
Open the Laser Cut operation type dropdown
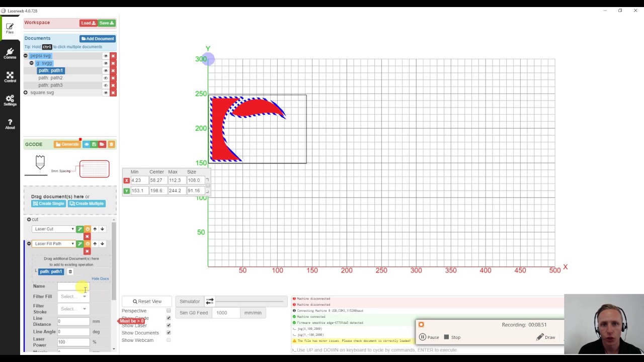(54, 229)
